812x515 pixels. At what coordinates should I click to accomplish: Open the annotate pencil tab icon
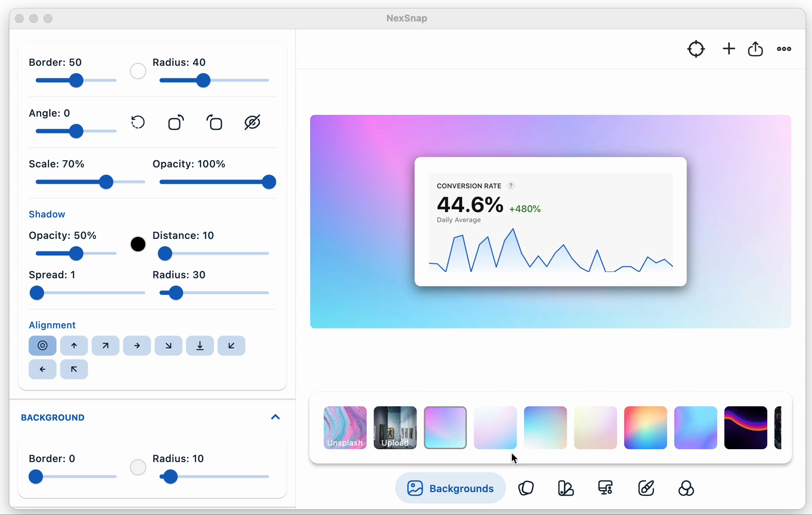(646, 488)
